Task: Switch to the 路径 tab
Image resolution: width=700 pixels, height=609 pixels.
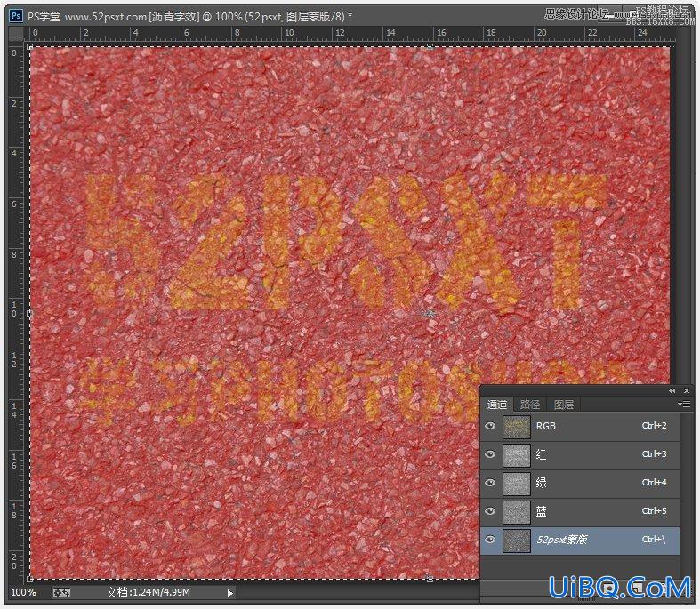Action: pos(530,405)
